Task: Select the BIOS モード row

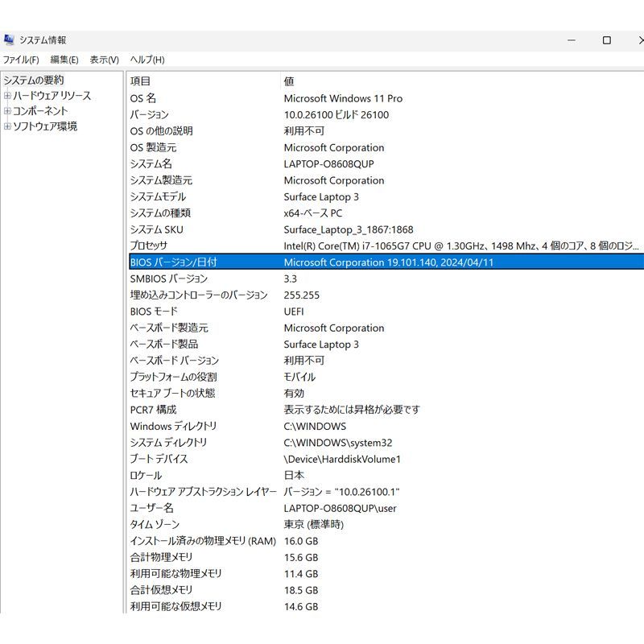Action: coord(386,312)
